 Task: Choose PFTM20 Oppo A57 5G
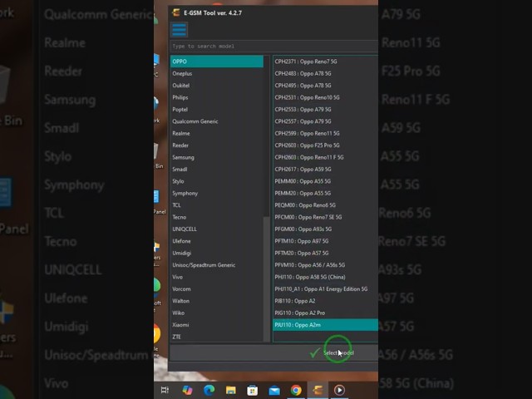pos(325,253)
